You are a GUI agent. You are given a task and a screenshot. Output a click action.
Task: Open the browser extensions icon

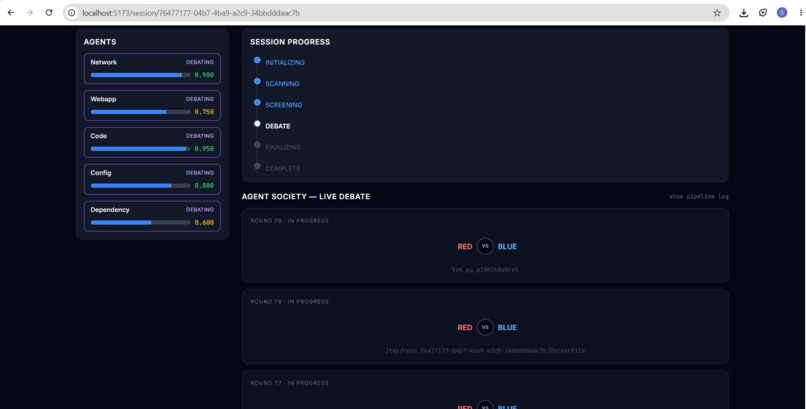pos(763,13)
